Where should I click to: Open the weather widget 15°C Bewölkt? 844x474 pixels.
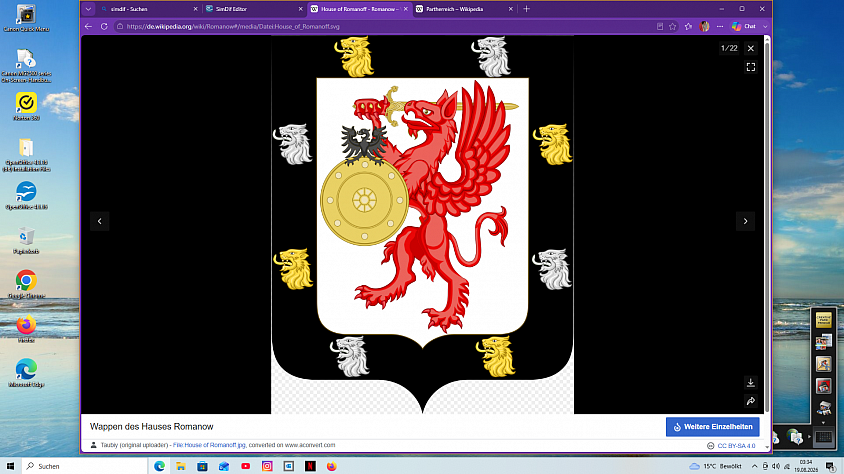coord(715,466)
